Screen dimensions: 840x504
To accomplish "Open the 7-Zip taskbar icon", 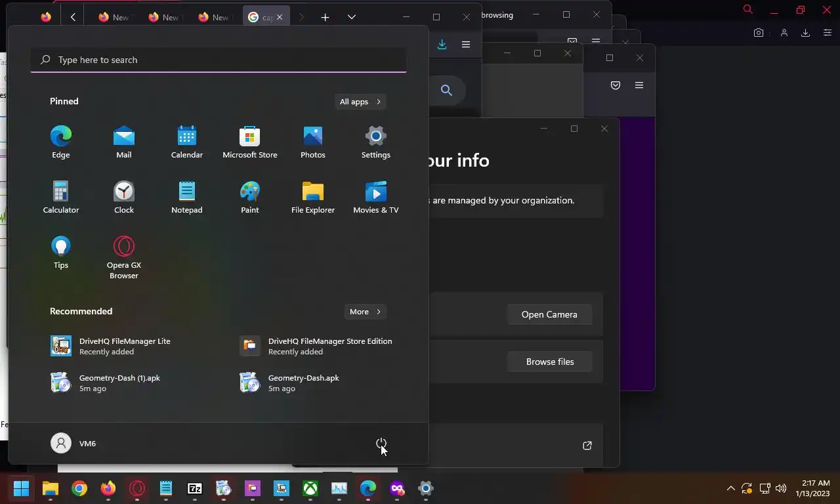I will point(195,488).
